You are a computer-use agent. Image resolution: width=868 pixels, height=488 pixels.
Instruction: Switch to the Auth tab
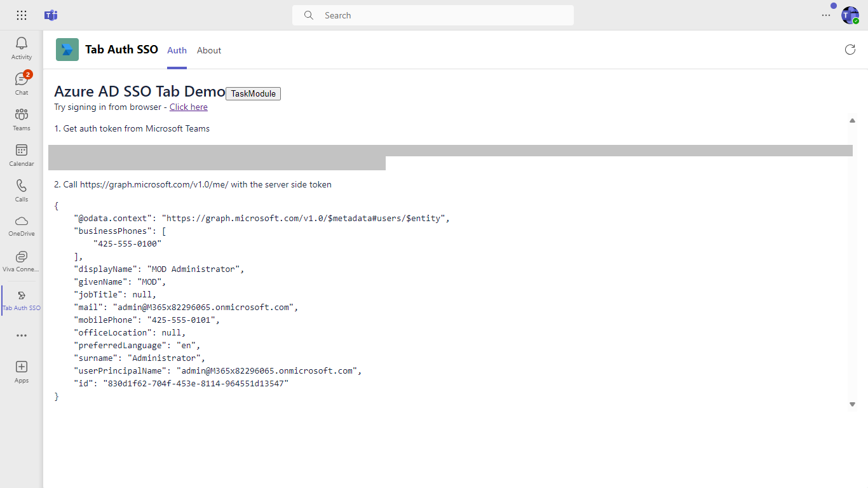click(x=177, y=50)
